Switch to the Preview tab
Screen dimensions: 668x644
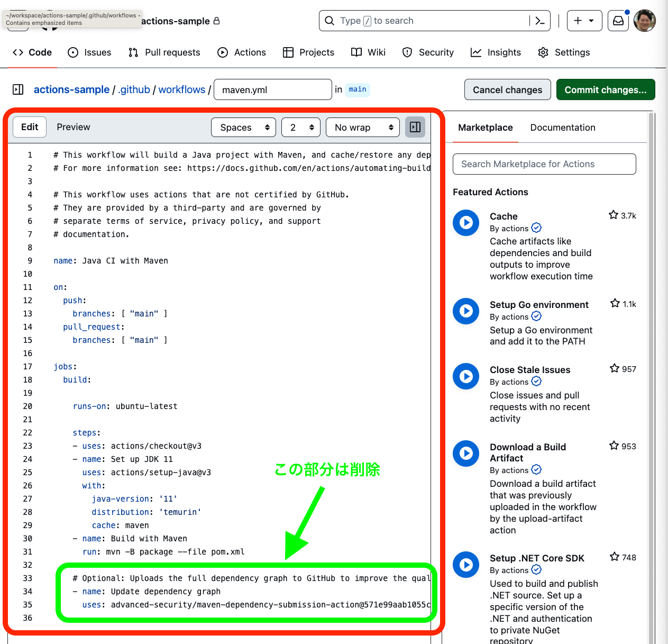click(x=74, y=127)
